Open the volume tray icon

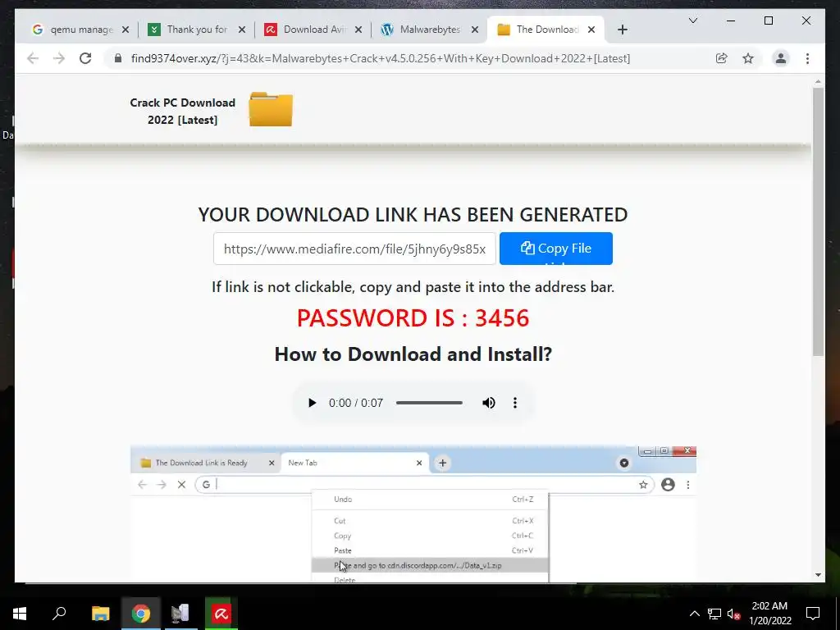(x=734, y=614)
